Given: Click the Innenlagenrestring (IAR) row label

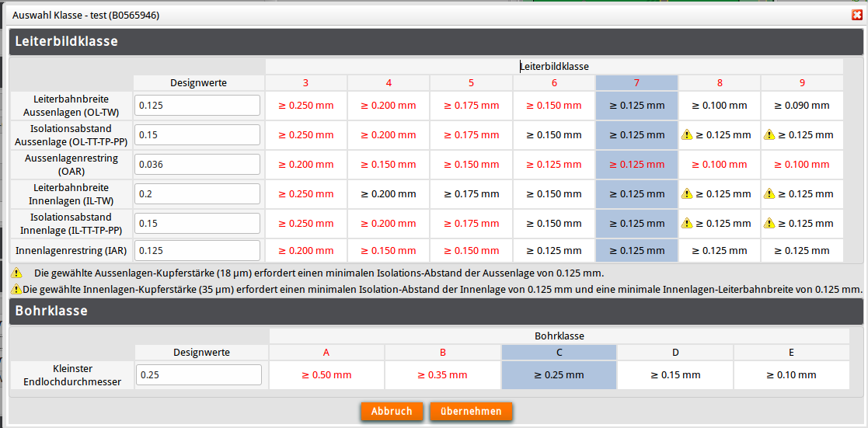Looking at the screenshot, I should click(x=71, y=250).
